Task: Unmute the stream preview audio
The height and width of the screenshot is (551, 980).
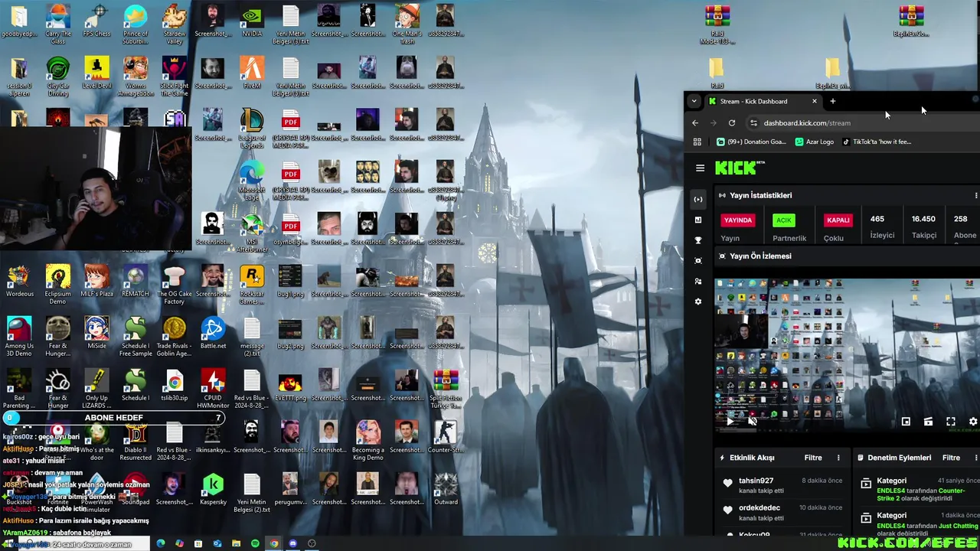Action: tap(752, 422)
